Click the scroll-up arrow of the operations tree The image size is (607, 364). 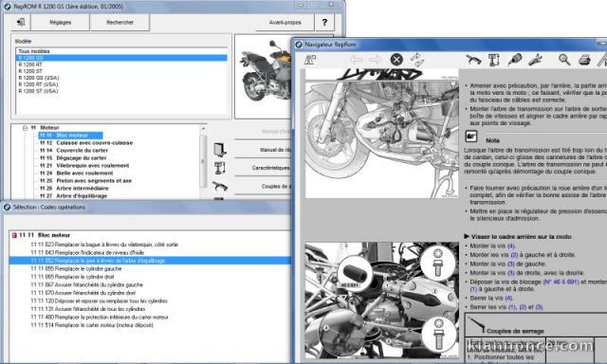tap(203, 128)
